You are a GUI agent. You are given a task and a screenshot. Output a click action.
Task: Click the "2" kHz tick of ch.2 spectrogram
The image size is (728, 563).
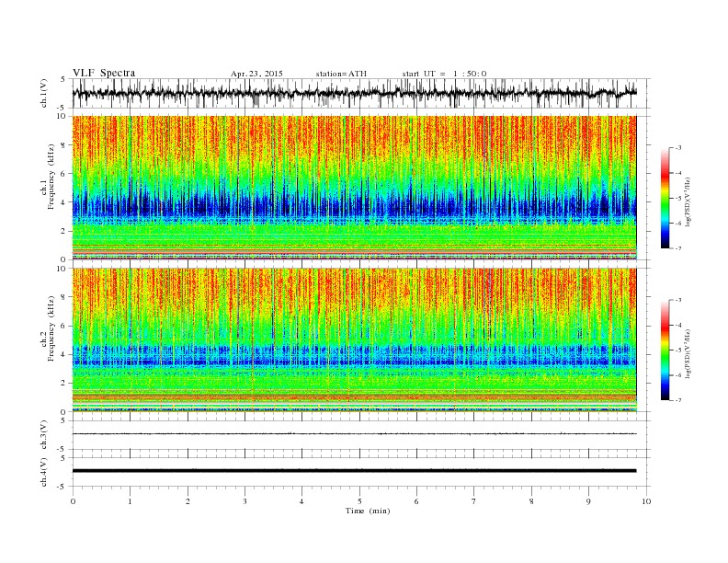(64, 384)
